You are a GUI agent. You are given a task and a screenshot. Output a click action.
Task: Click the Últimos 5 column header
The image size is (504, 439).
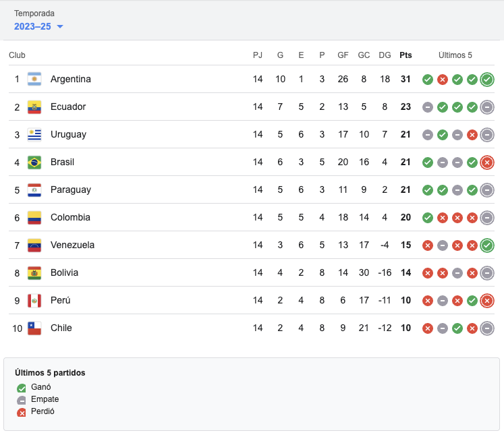455,55
